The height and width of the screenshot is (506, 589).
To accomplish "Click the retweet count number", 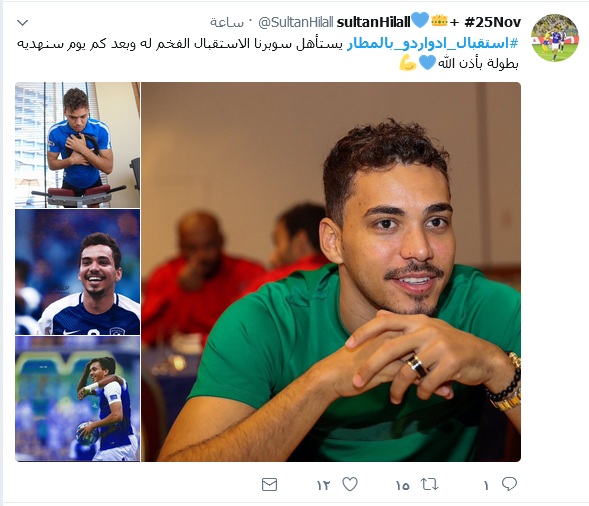I will [402, 486].
